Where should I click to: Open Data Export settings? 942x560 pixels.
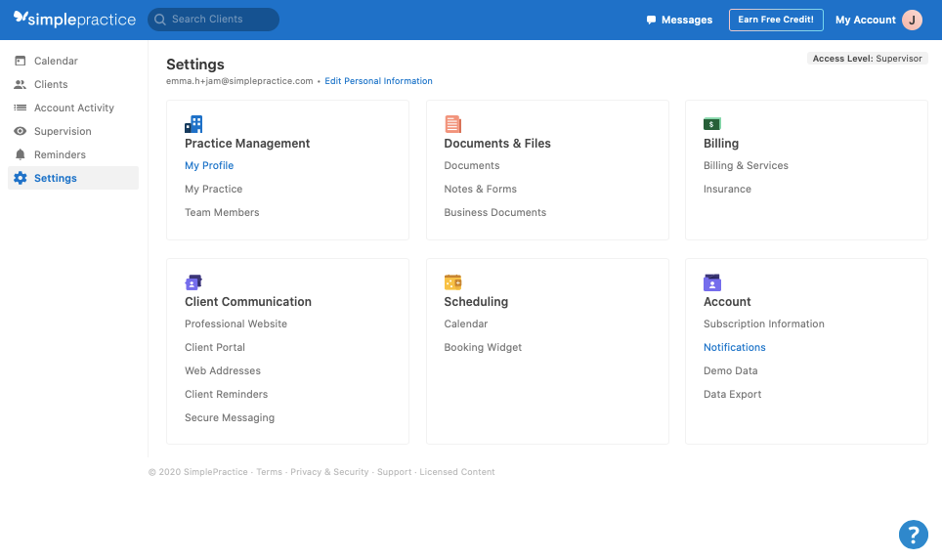point(732,394)
